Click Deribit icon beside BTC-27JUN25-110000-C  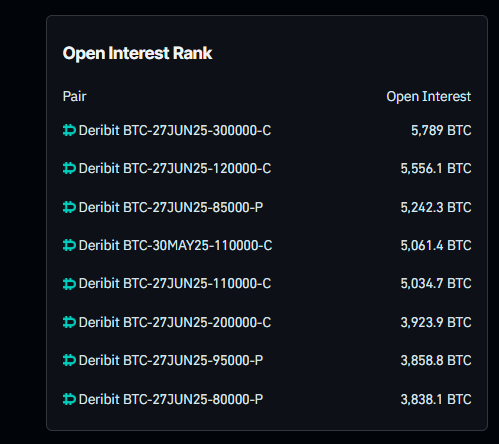point(69,284)
